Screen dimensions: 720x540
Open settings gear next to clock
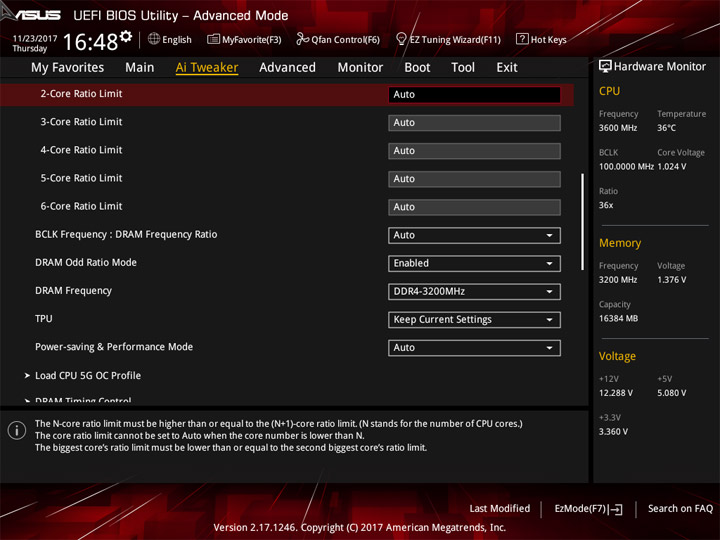pyautogui.click(x=126, y=36)
